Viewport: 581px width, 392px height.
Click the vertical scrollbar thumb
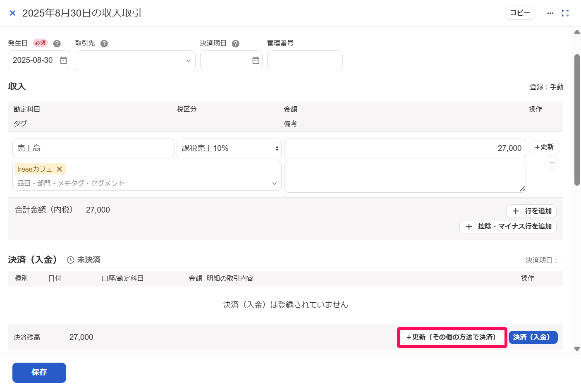[x=577, y=120]
